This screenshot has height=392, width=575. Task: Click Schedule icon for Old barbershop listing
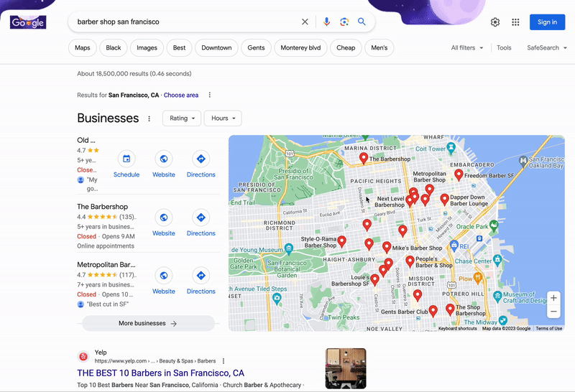[x=126, y=159]
